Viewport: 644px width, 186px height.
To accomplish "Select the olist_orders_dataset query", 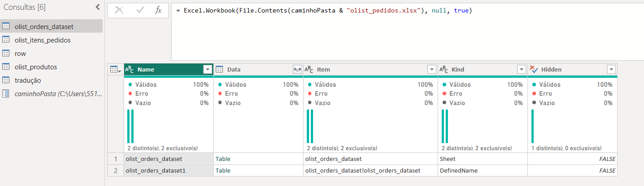I will pos(51,26).
